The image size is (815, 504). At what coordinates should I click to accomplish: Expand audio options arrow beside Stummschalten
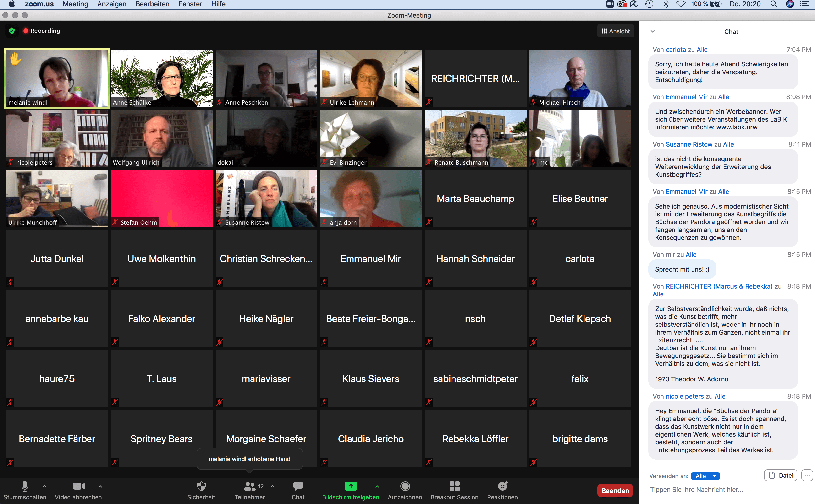click(x=44, y=486)
